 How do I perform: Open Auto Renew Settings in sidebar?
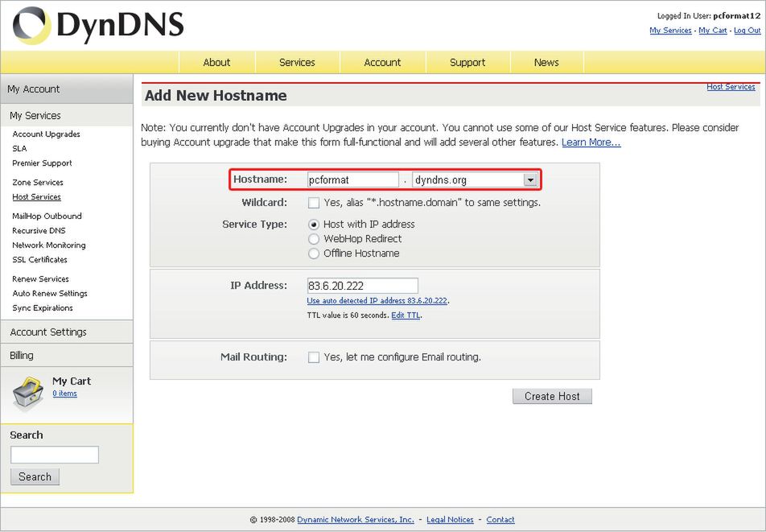pos(50,294)
